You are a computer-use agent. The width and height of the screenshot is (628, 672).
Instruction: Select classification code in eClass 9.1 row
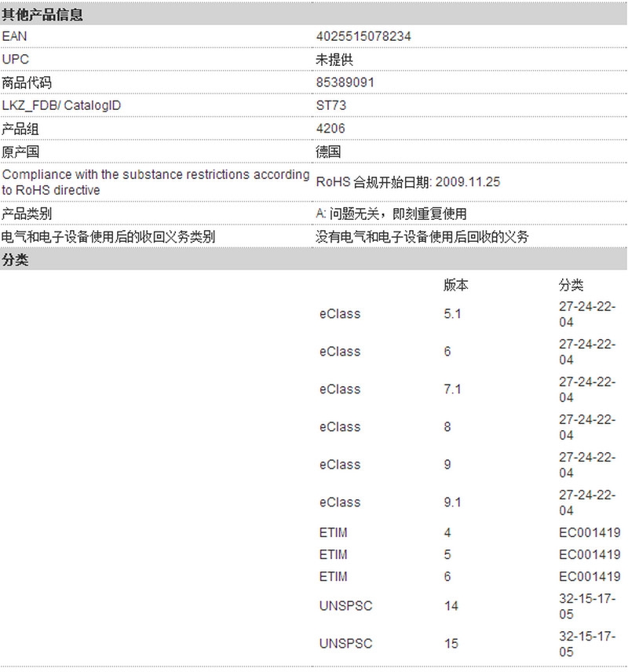coord(587,502)
